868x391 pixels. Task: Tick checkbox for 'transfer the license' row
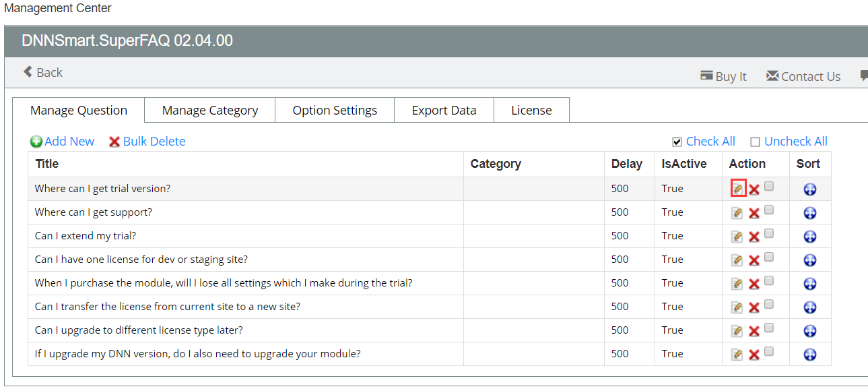[x=769, y=305]
